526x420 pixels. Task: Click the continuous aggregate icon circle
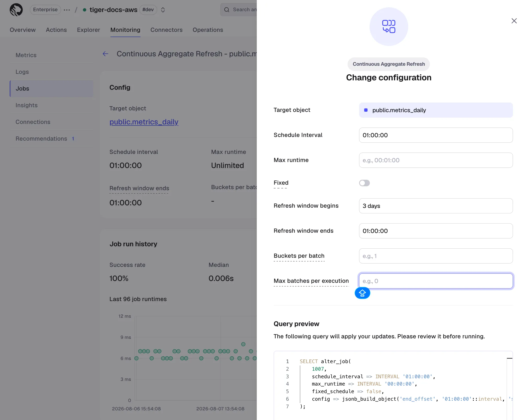pyautogui.click(x=389, y=27)
